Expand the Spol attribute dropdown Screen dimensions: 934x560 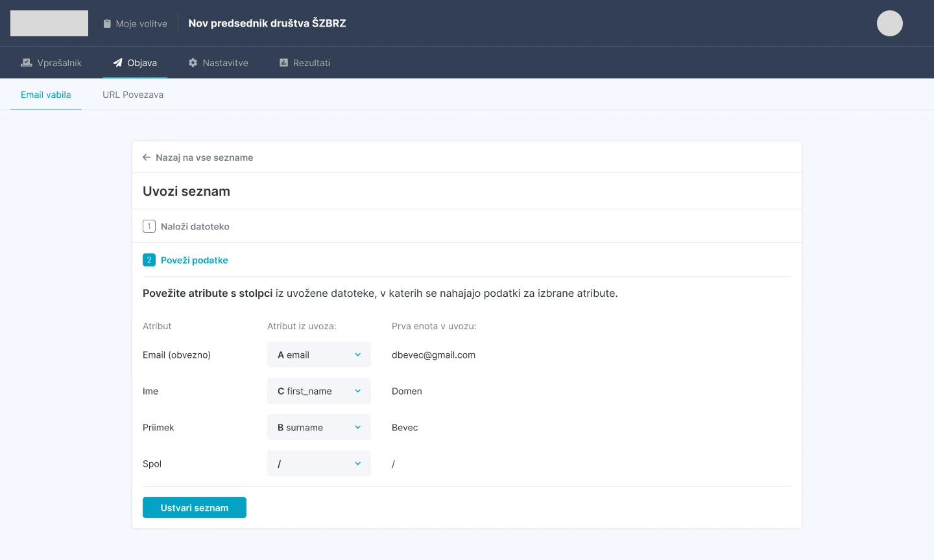318,463
